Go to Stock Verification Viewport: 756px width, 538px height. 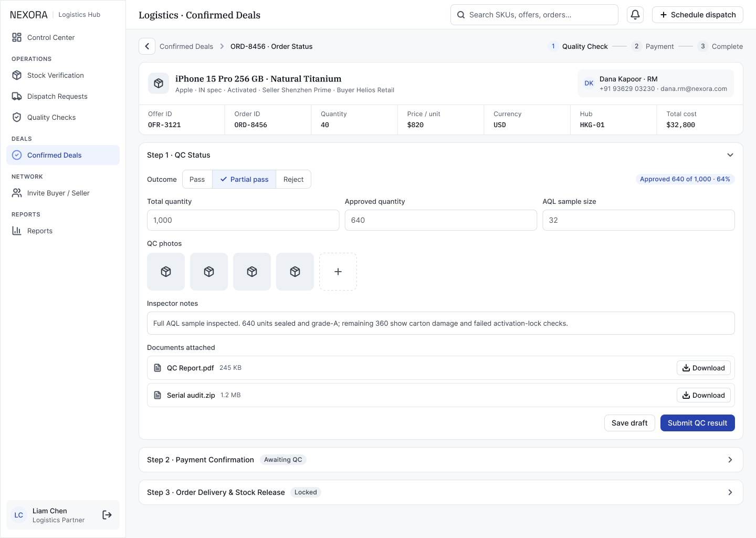pos(63,75)
